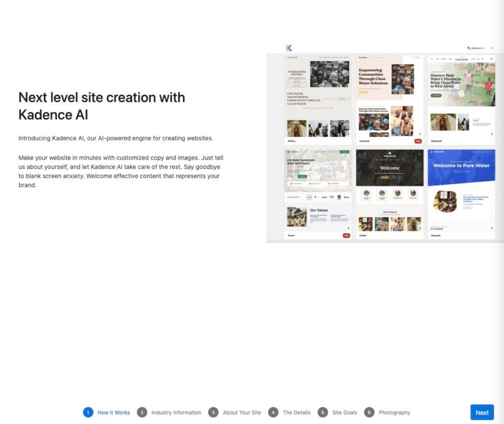Screen dimensions: 504x424
Task: Jump to The Details step
Action: point(296,413)
